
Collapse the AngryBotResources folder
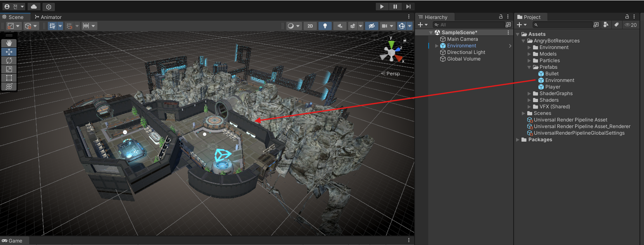click(524, 41)
